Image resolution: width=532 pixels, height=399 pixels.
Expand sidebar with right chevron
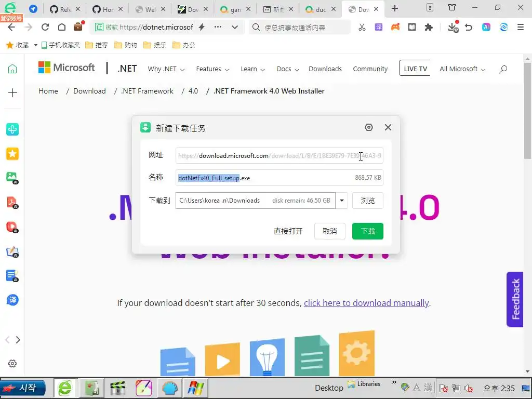(x=18, y=340)
